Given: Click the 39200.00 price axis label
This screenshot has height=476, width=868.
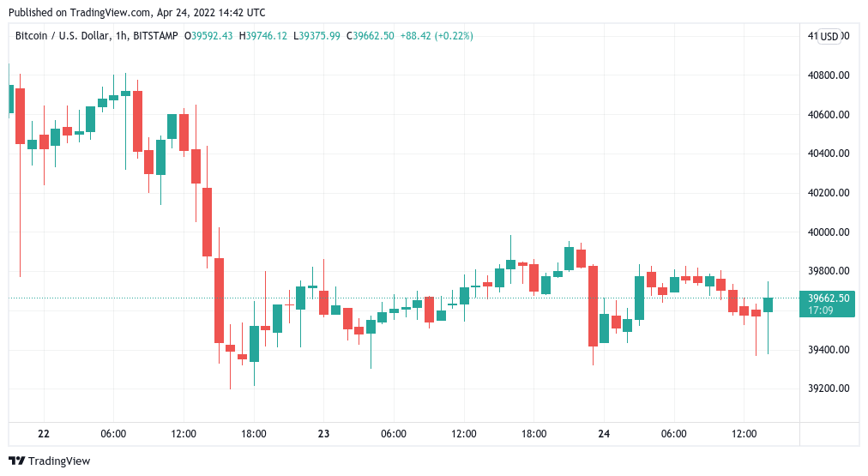Looking at the screenshot, I should click(828, 389).
